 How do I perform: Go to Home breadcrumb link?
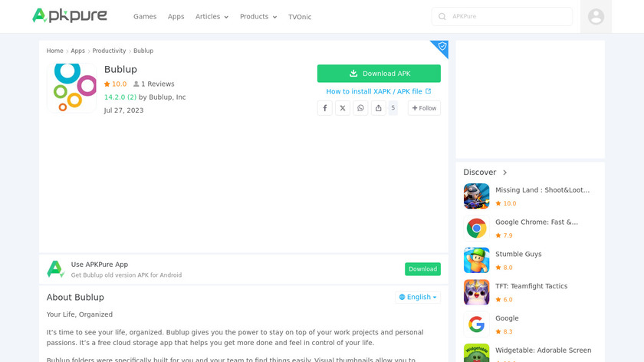54,51
